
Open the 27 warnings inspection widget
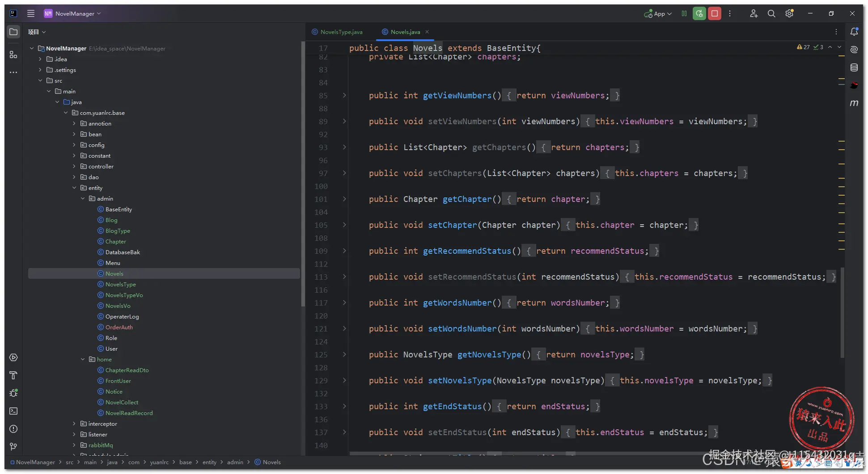(x=803, y=47)
